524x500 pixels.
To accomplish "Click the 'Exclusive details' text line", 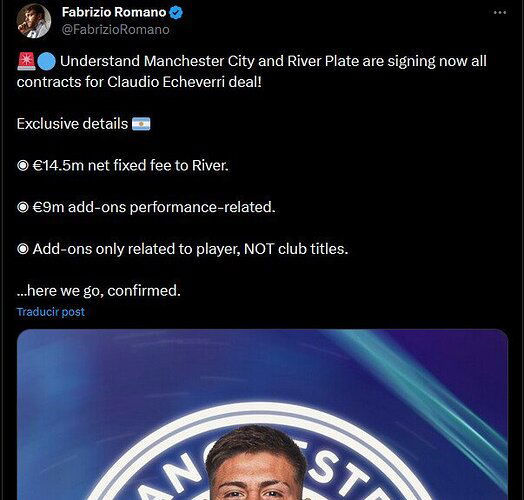I will [72, 124].
